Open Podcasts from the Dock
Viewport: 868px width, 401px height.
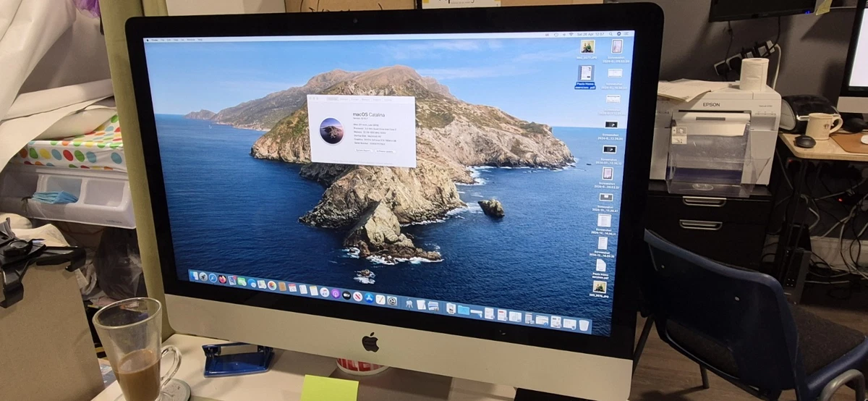336,294
